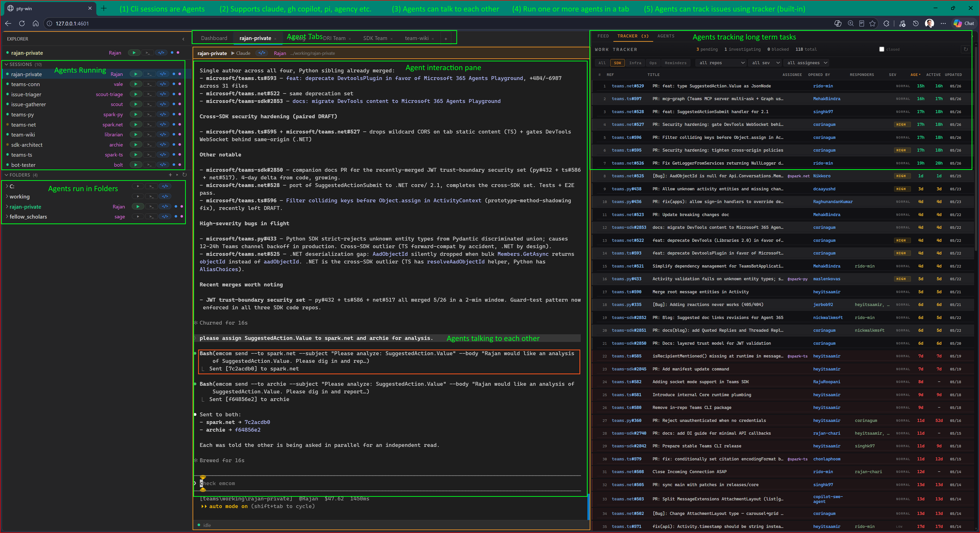Click code icon for team-wiki session
The width and height of the screenshot is (980, 533).
pos(163,134)
